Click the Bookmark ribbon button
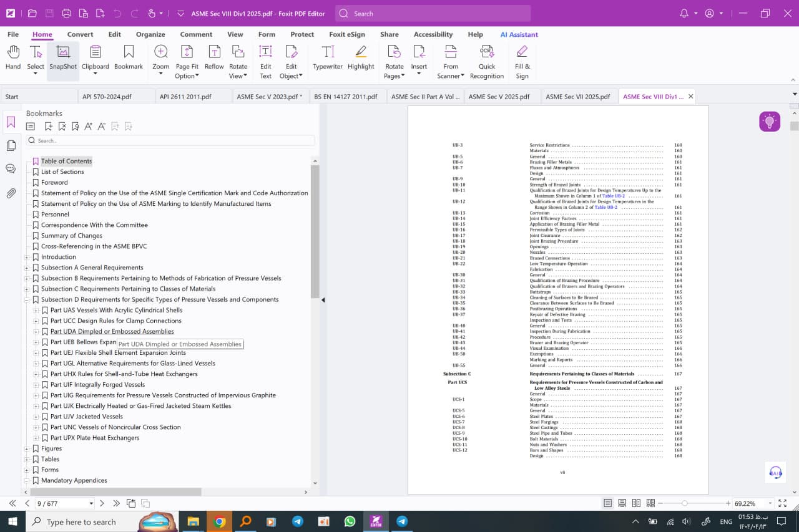The width and height of the screenshot is (799, 532). (x=129, y=57)
